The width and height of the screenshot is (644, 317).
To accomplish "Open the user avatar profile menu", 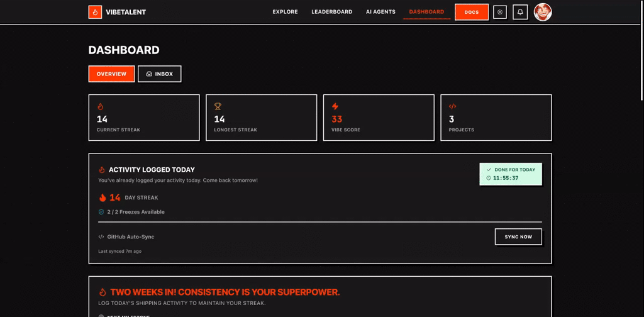I will click(x=543, y=12).
